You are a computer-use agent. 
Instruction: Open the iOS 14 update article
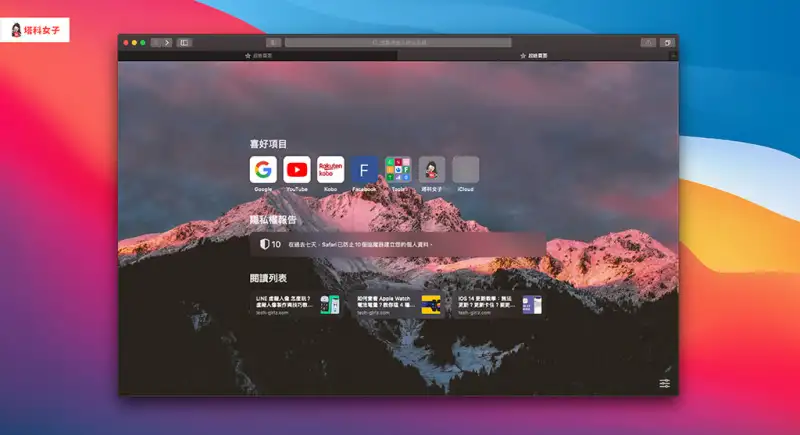(499, 304)
